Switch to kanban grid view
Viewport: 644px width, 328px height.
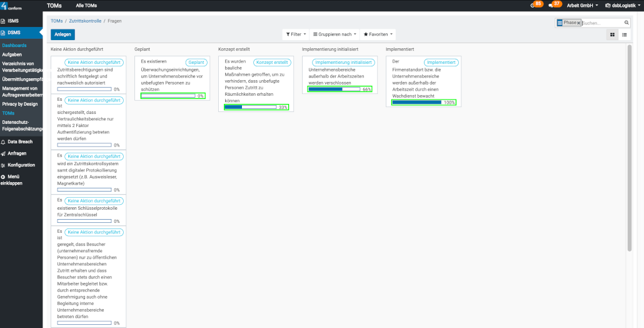pos(612,34)
